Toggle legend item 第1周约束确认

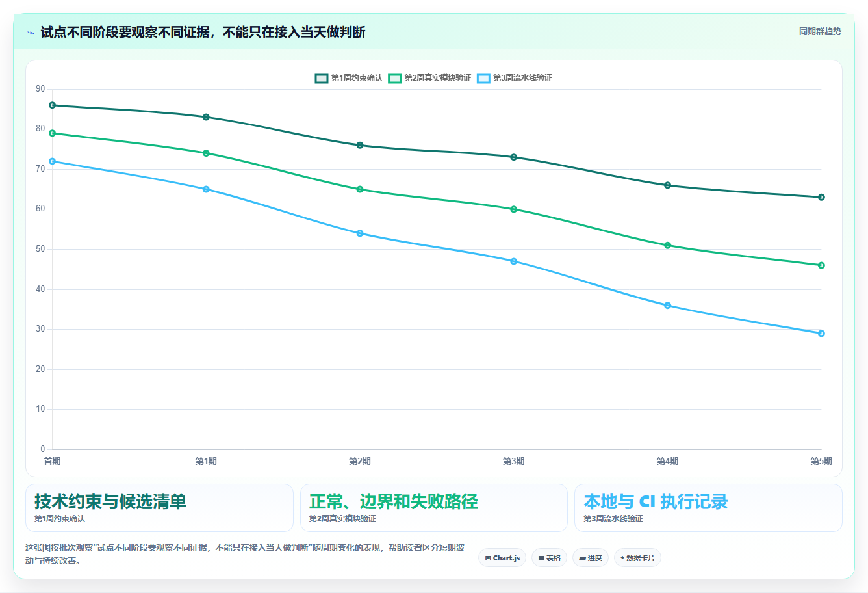point(349,78)
